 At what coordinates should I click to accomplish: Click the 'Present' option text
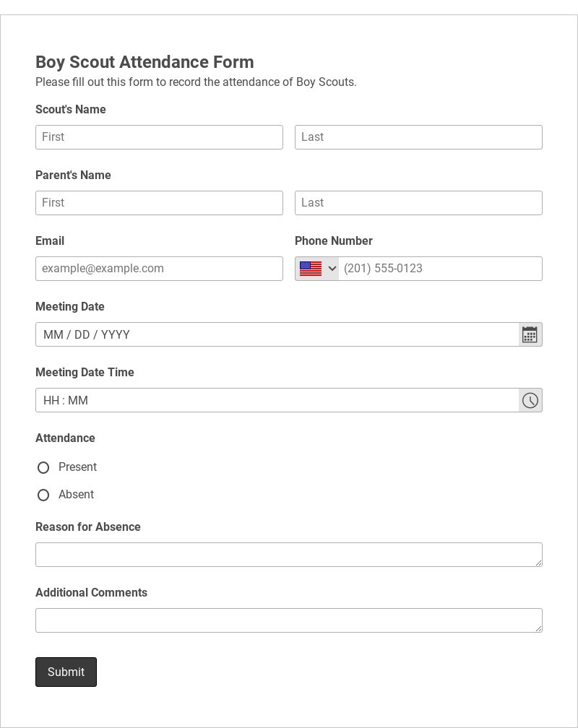coord(77,467)
